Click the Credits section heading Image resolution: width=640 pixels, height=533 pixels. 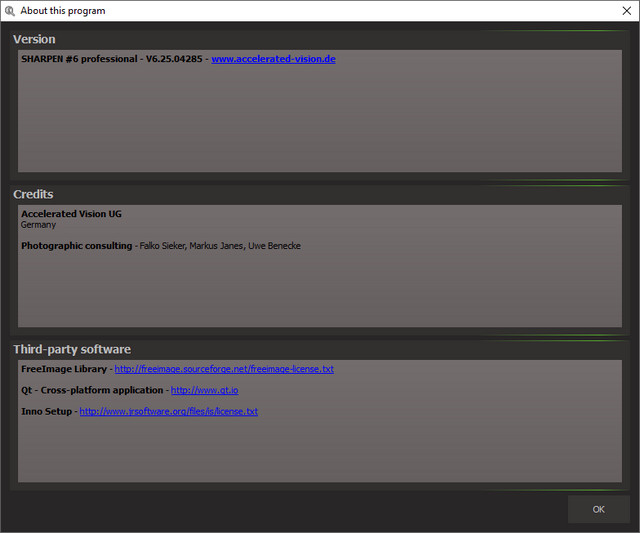point(33,194)
